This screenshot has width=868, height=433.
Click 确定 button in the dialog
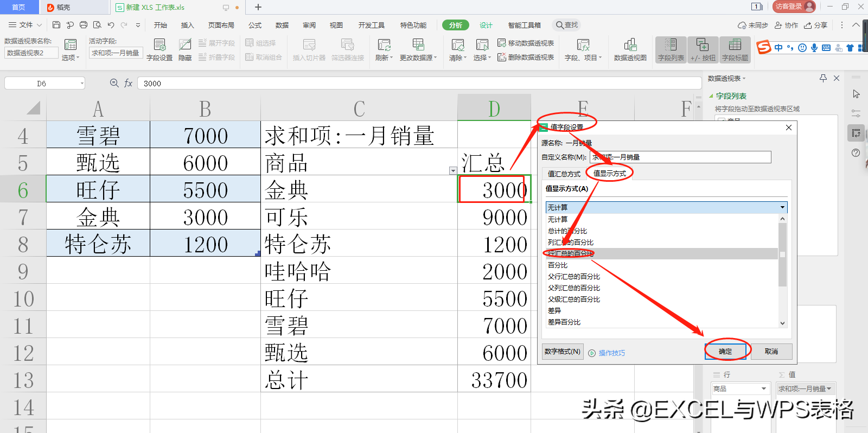pos(725,352)
